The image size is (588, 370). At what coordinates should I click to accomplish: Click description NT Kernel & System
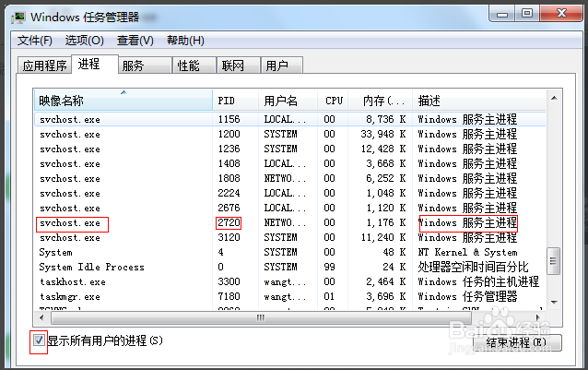point(467,252)
